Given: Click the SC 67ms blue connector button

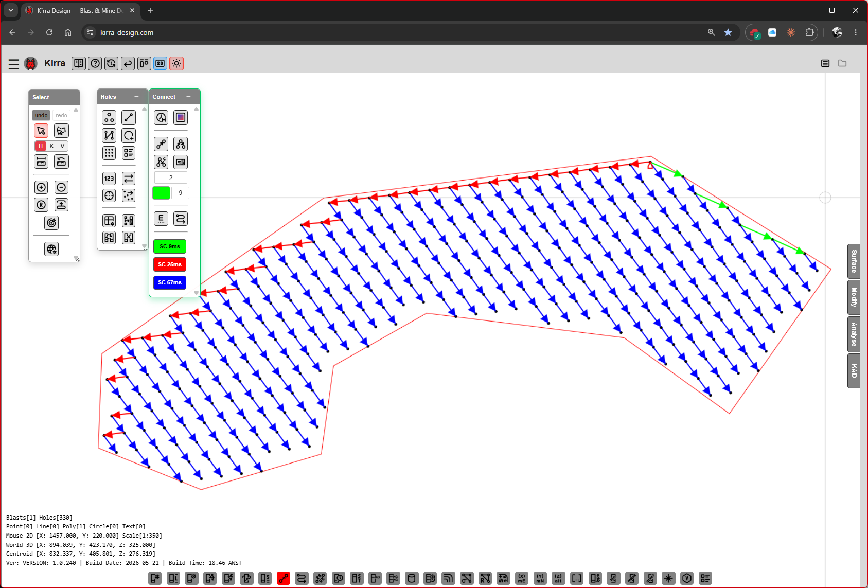Looking at the screenshot, I should [170, 282].
